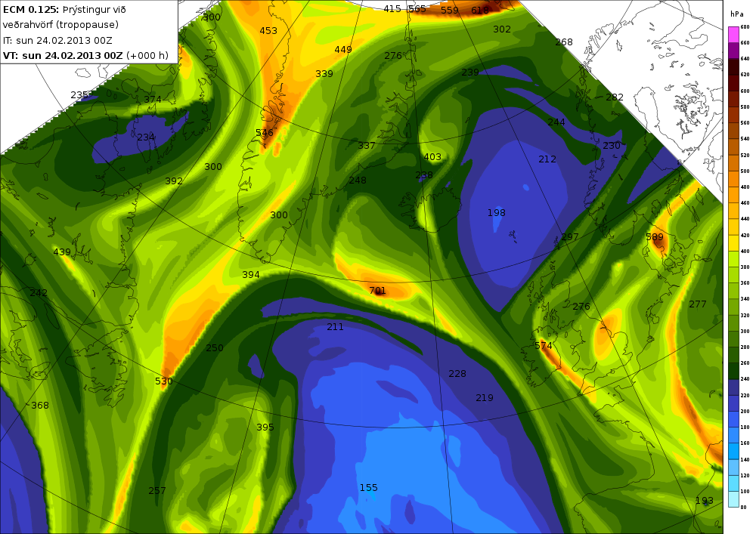Click the 282 pressure value
This screenshot has width=756, height=534.
[615, 97]
